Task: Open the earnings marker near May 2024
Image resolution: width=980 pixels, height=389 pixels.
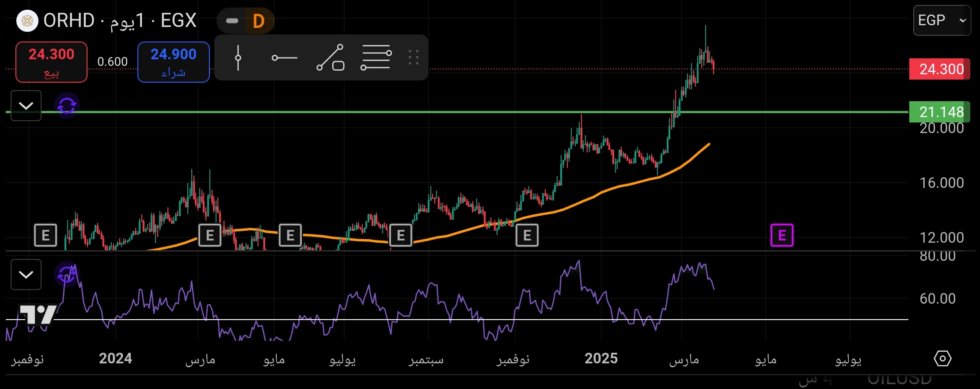Action: click(x=290, y=235)
